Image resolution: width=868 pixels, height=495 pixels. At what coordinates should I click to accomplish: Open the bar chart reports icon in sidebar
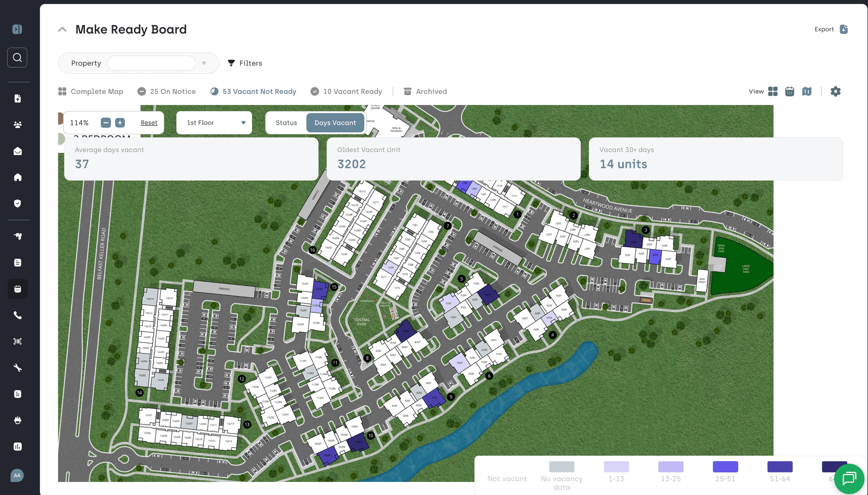18,447
